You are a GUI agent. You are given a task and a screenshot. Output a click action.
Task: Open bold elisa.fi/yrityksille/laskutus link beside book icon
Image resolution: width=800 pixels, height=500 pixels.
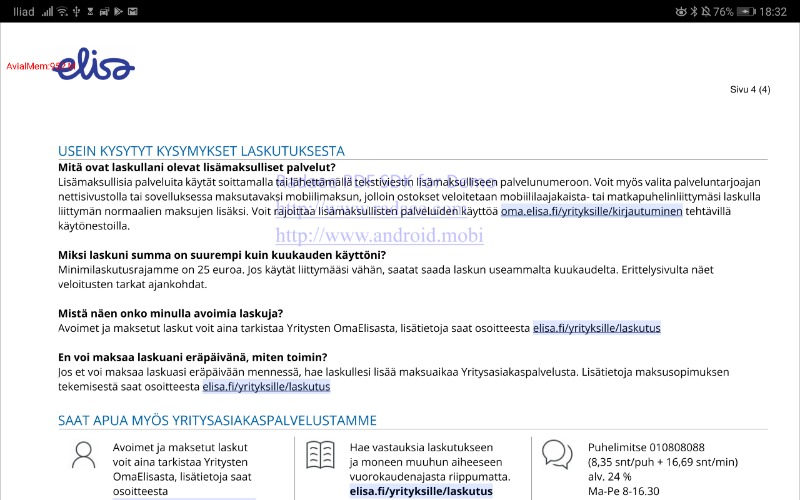pos(421,491)
